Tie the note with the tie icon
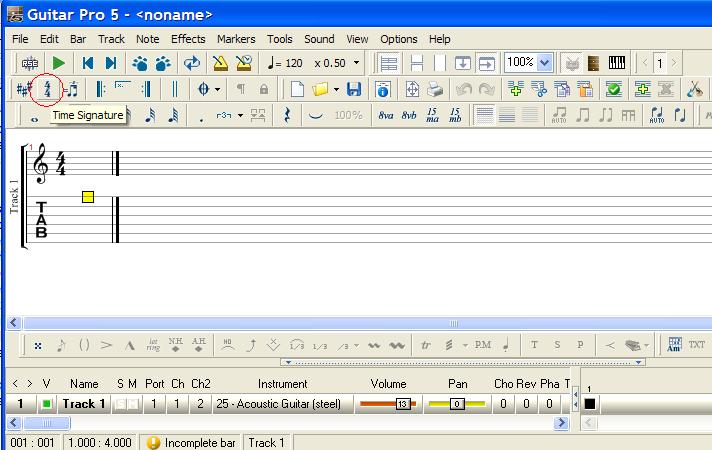The image size is (712, 450). (x=316, y=115)
